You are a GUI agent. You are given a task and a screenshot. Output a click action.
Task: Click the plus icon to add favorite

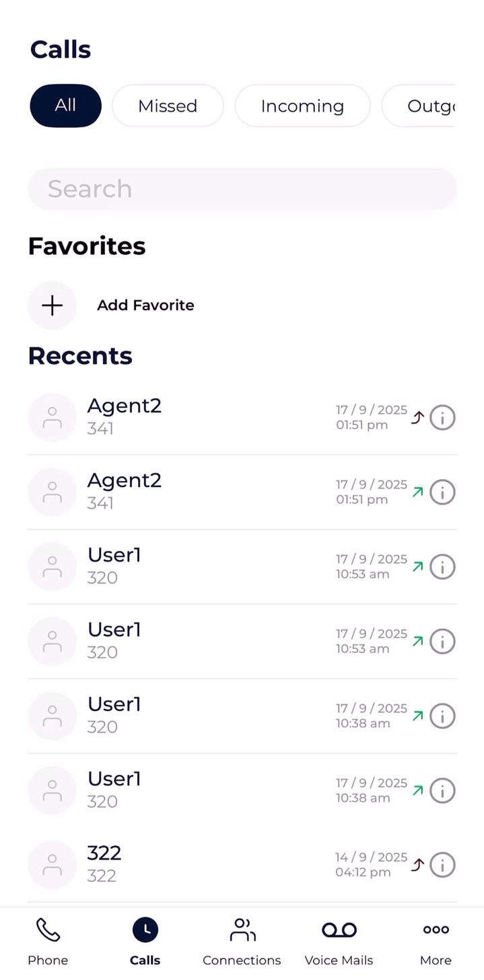coord(53,305)
